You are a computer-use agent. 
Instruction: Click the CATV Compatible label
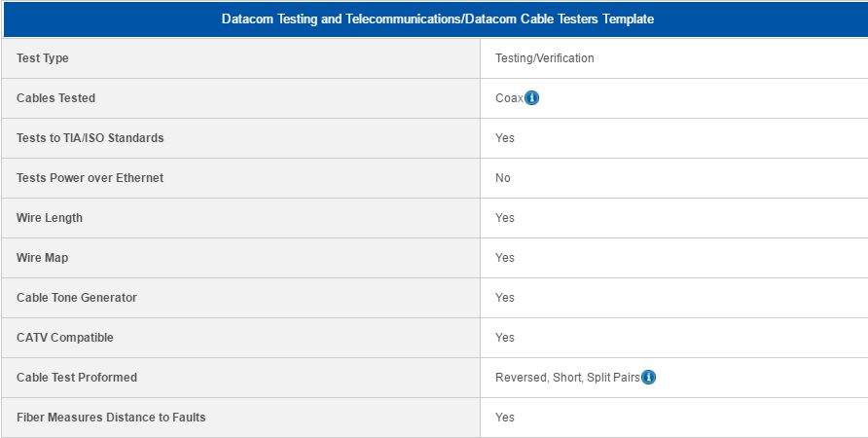click(65, 337)
